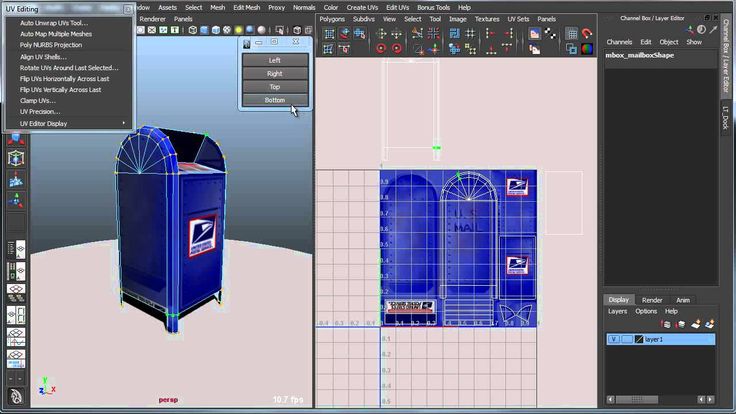Open the Textures menu in UV editor

pyautogui.click(x=487, y=19)
